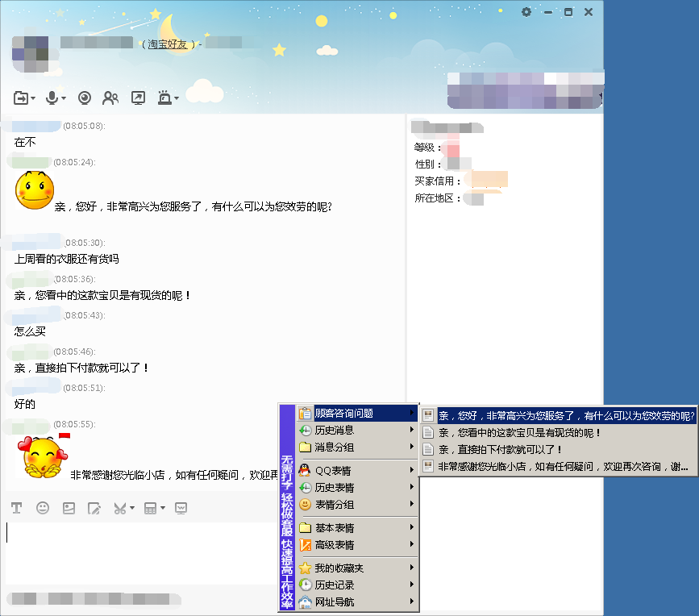Click the screenshot scissors icon
Image resolution: width=699 pixels, height=616 pixels.
click(119, 508)
